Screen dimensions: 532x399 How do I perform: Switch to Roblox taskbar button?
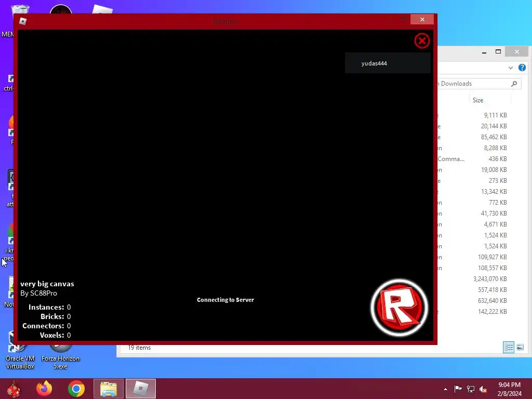pos(141,389)
